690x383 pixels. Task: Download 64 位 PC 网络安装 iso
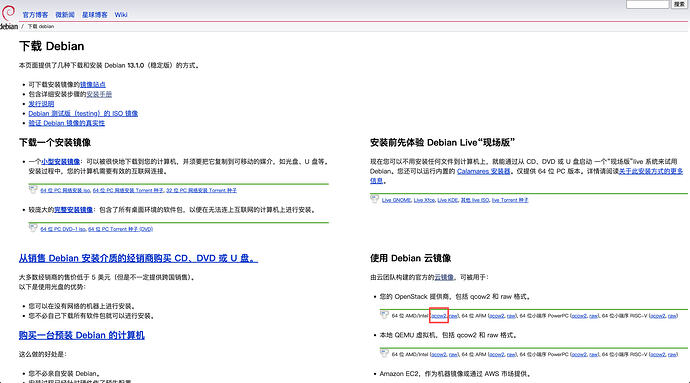[x=65, y=191]
